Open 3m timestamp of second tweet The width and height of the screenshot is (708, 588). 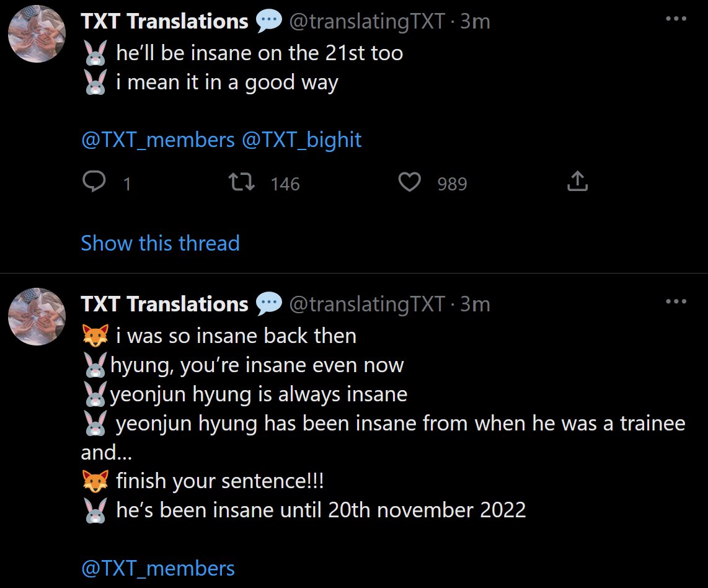tap(475, 305)
